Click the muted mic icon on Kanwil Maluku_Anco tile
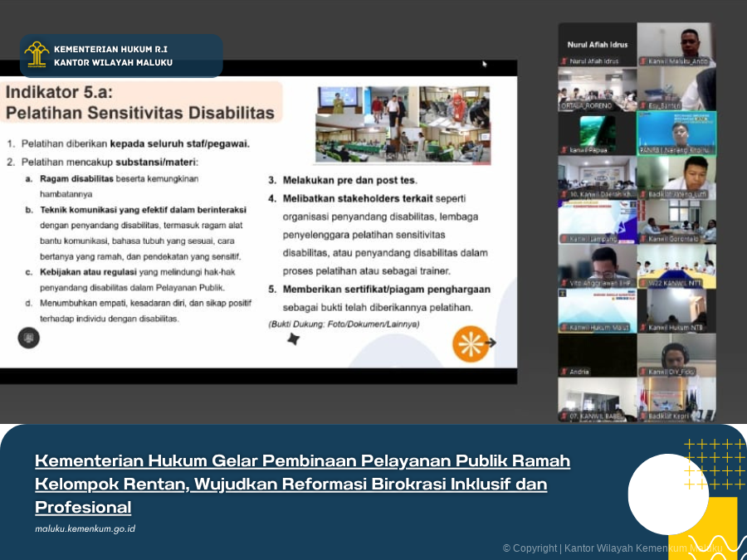Viewport: 747px width, 560px height. click(642, 61)
